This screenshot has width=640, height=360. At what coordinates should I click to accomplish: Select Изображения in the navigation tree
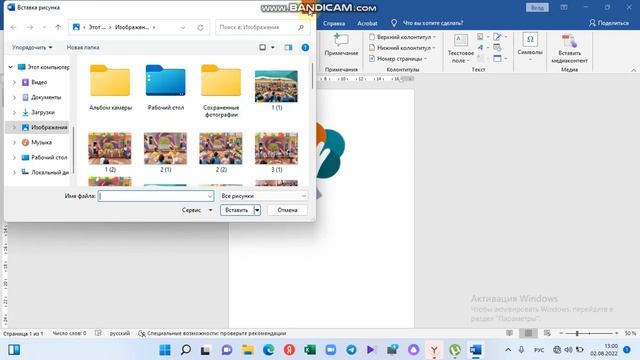(44, 127)
